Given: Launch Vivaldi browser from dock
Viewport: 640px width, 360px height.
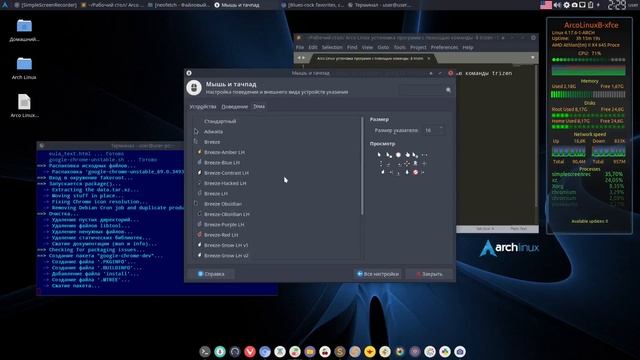Looking at the screenshot, I should coord(250,351).
